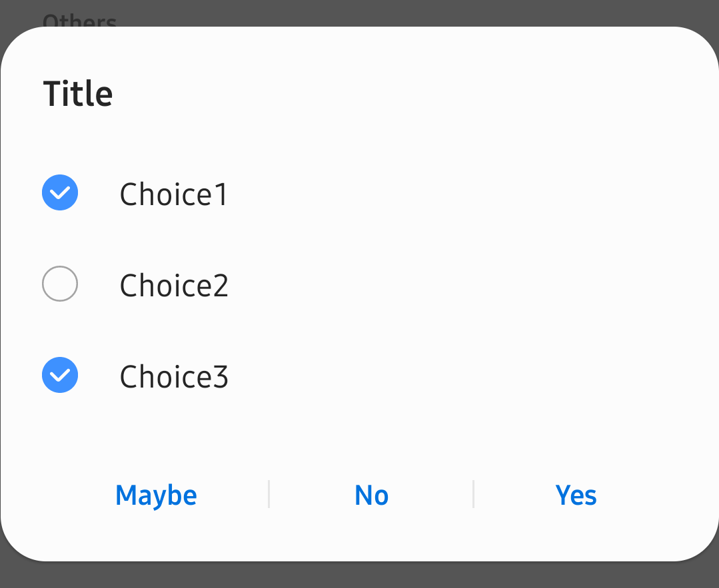Dismiss dialog via dimmed area below it
The image size is (719, 588).
[360, 577]
